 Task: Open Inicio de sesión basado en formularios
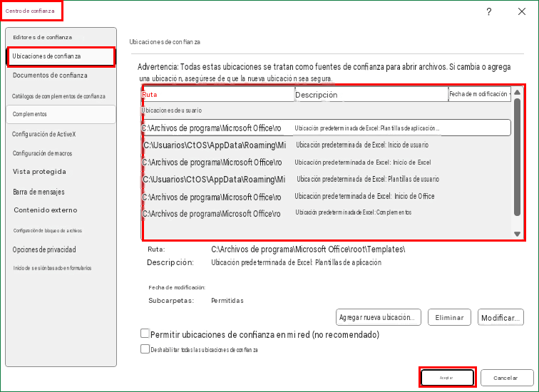tap(52, 268)
